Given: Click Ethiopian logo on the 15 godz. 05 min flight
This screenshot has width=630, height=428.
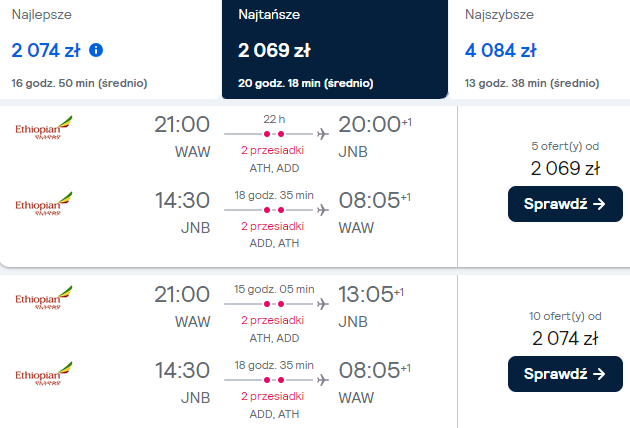Looking at the screenshot, I should (44, 297).
